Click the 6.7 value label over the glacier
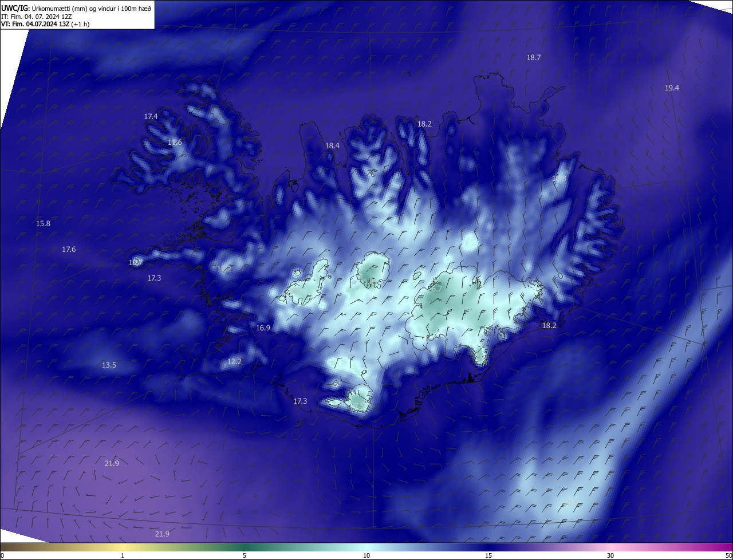The height and width of the screenshot is (560, 733). pyautogui.click(x=436, y=289)
